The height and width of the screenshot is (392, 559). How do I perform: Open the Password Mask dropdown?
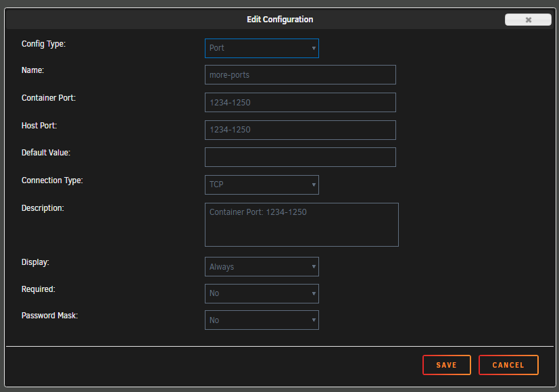[x=262, y=320]
